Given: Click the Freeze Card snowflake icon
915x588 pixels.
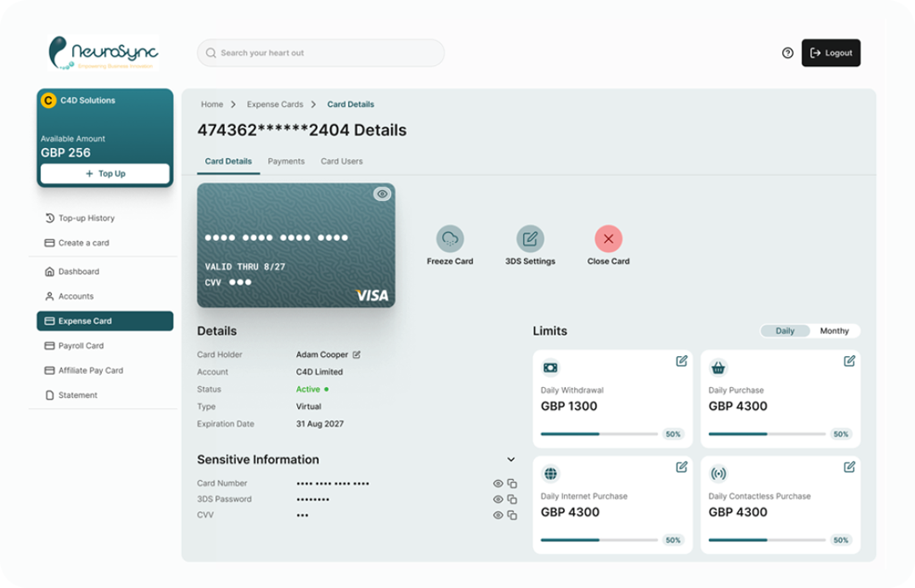Looking at the screenshot, I should (450, 239).
